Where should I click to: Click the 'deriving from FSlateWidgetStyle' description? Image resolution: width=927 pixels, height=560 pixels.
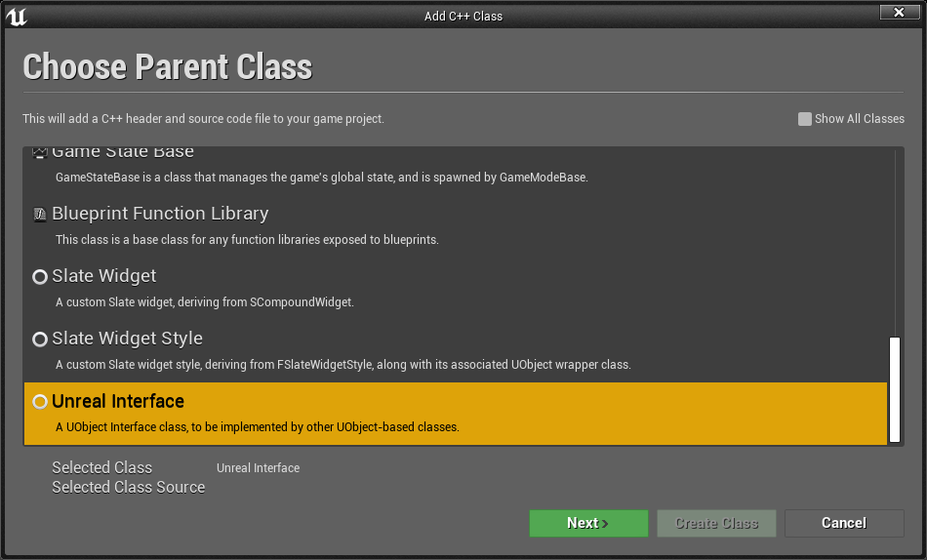pos(343,365)
